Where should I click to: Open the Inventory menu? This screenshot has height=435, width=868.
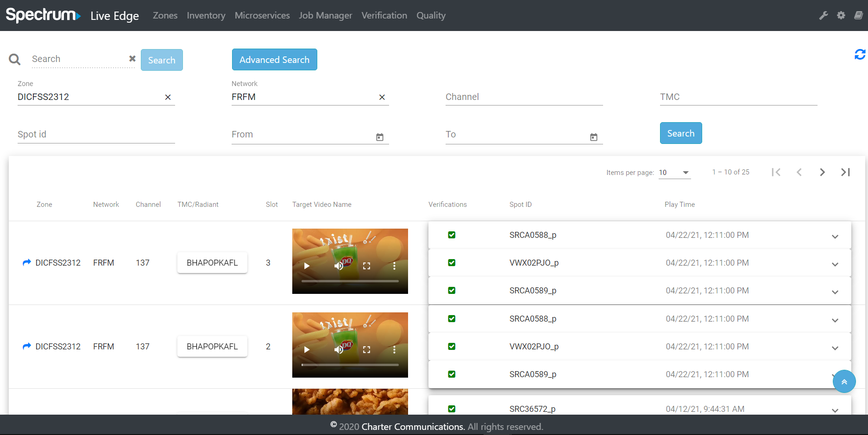click(x=206, y=15)
